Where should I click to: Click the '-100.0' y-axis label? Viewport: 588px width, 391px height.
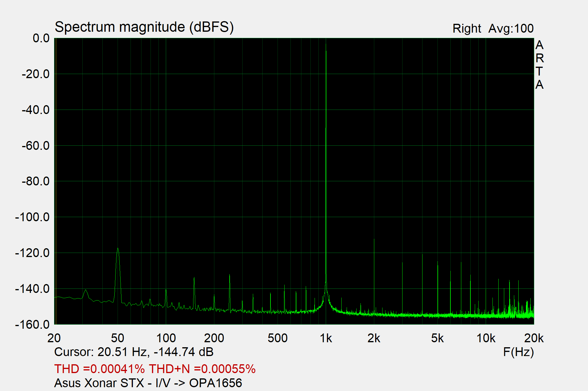tap(32, 217)
